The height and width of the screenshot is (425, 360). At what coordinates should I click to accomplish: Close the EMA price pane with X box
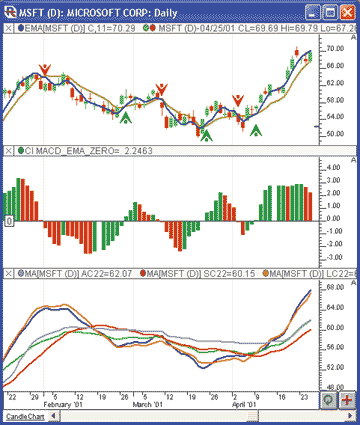coord(9,28)
